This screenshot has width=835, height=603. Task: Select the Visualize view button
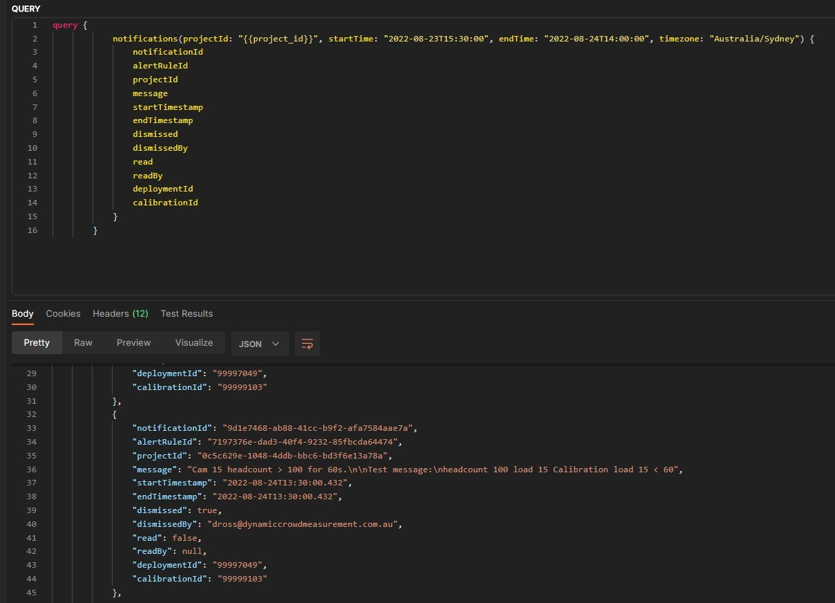(194, 343)
